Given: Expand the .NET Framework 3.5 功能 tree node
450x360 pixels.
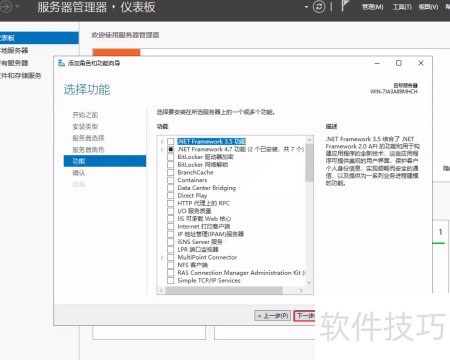Looking at the screenshot, I should click(162, 141).
